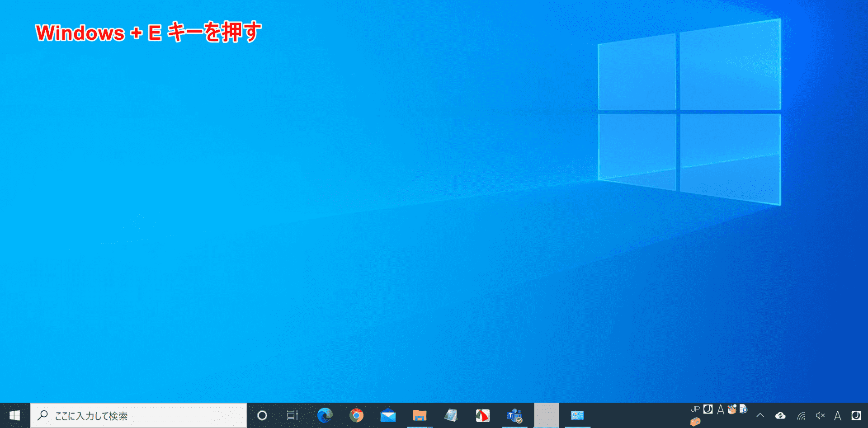Launch Microsoft Edge from the taskbar
The image size is (868, 428).
(325, 415)
